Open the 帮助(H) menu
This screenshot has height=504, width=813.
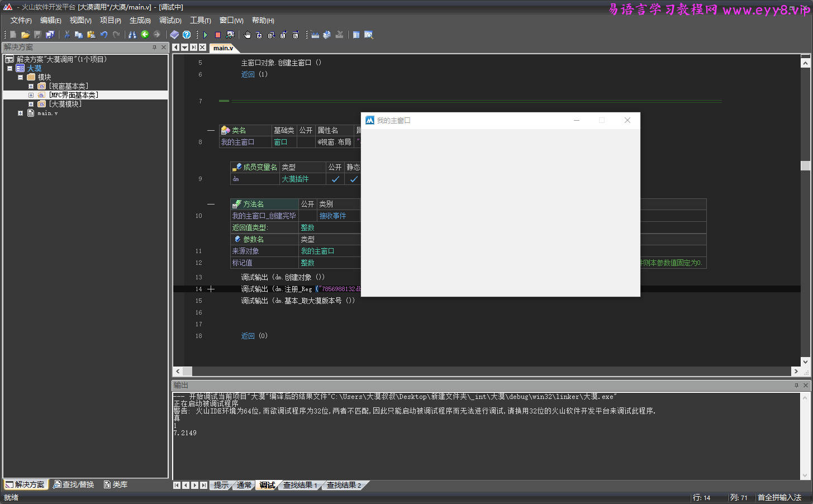(263, 20)
